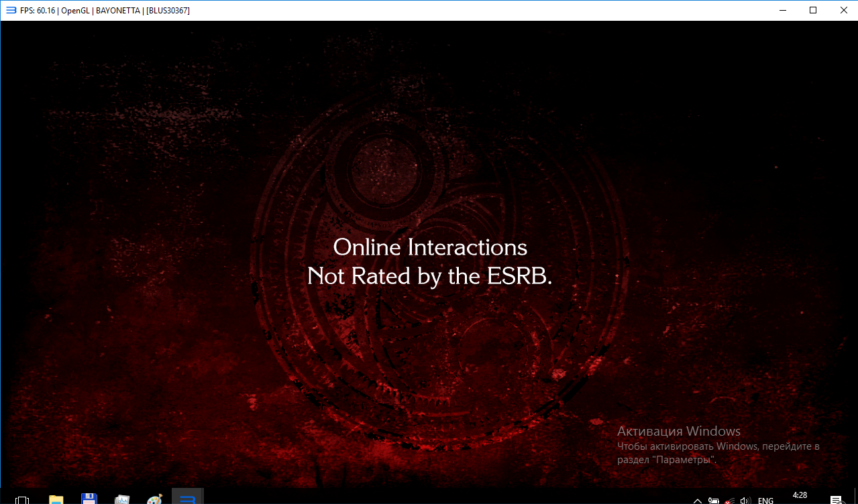
Task: Click the RPCS3 logo in the title bar
Action: coord(11,10)
